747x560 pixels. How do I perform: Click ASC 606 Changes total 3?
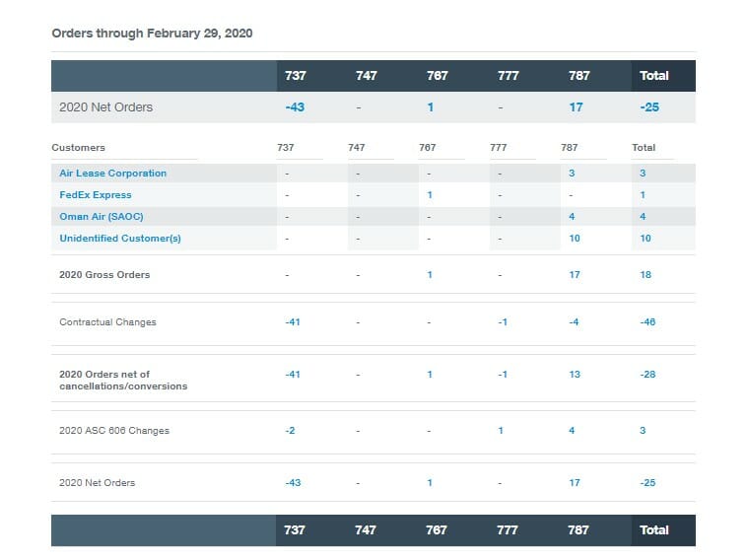coord(643,431)
